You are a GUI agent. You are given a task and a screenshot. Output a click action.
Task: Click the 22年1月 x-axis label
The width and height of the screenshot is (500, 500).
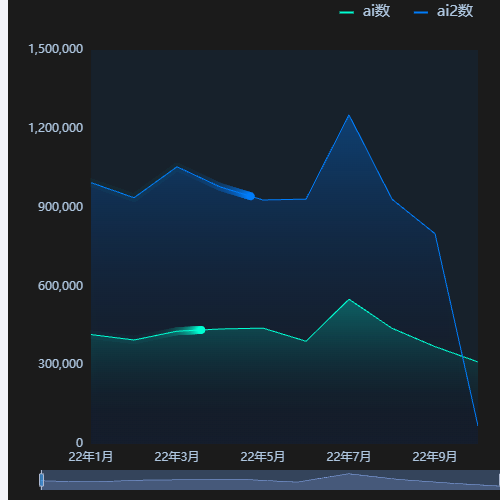[90, 456]
